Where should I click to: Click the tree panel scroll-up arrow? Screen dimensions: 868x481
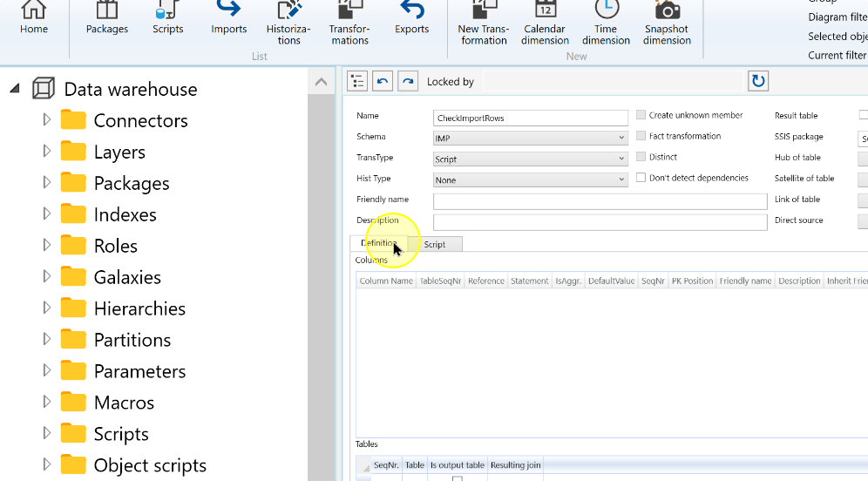(x=321, y=82)
